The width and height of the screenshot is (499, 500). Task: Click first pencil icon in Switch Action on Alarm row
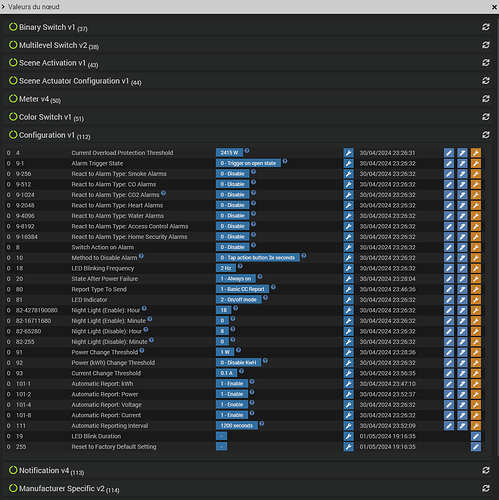click(449, 247)
